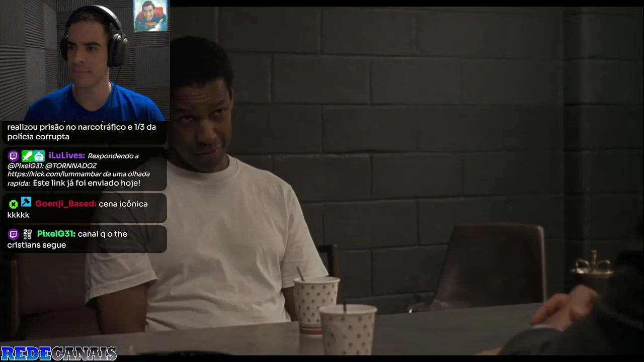This screenshot has height=362, width=644.
Task: Click green Kick badge beside Goenji_Based
Action: point(14,204)
